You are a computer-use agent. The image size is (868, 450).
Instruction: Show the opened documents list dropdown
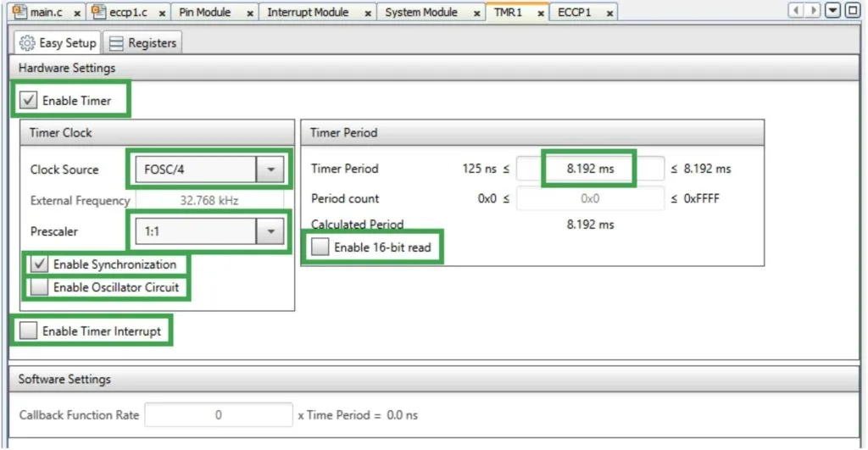coord(832,10)
